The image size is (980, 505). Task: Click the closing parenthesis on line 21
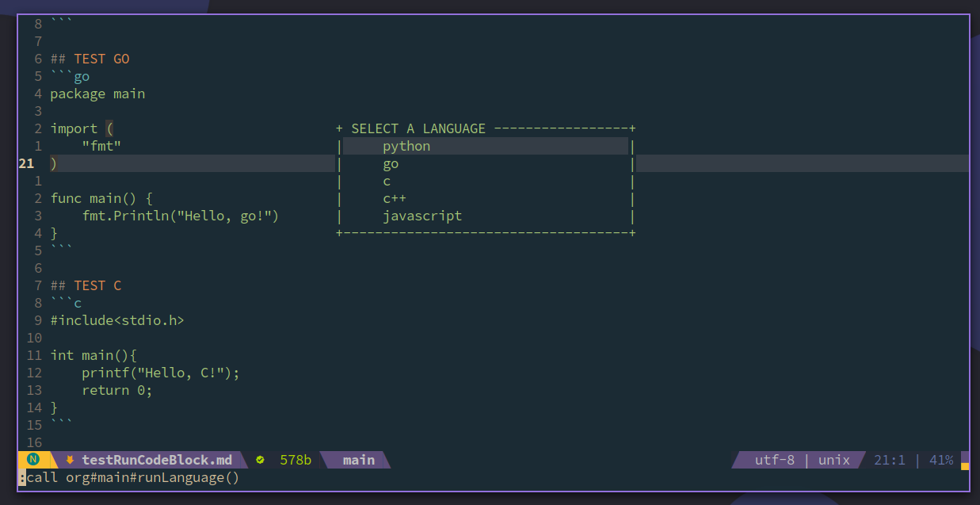pos(54,163)
